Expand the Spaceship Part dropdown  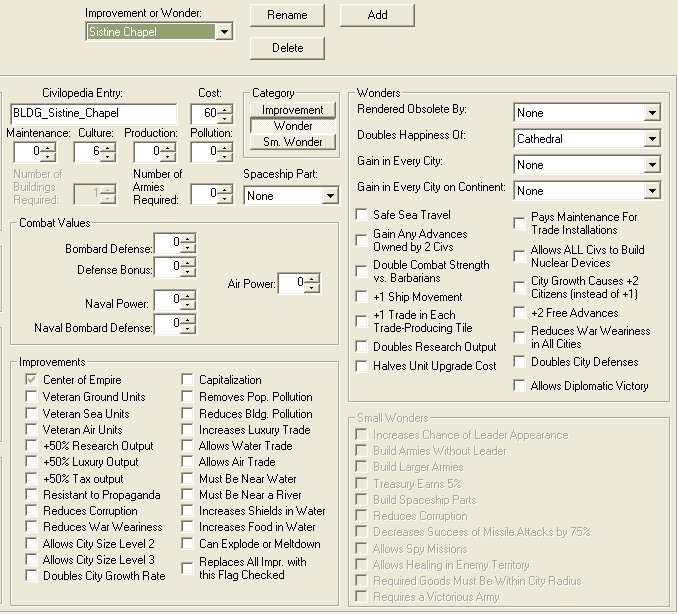(330, 197)
